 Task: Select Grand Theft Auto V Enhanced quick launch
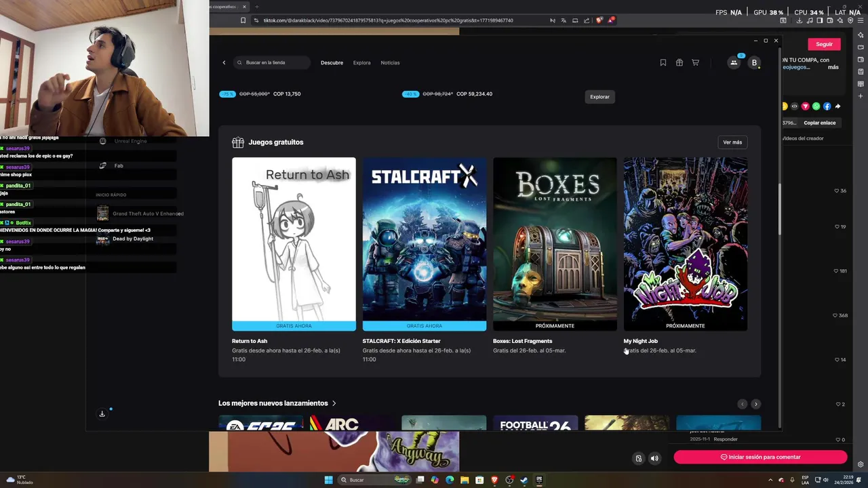coord(140,213)
